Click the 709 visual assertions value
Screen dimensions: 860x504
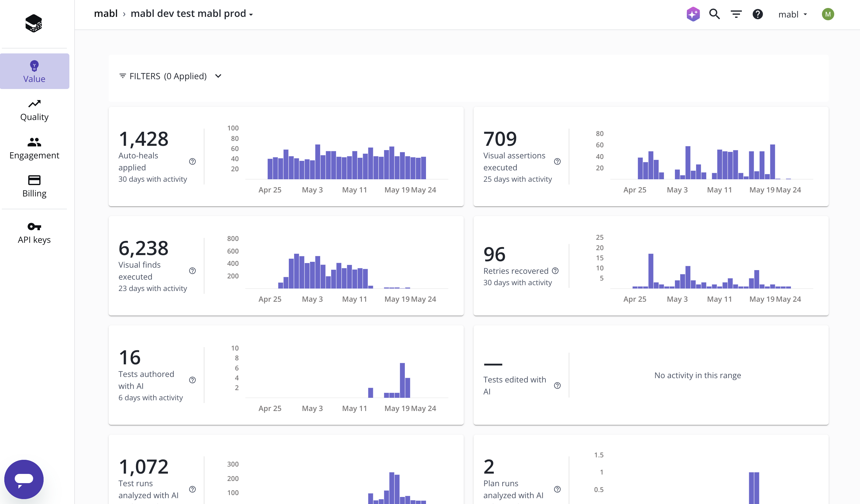(500, 139)
